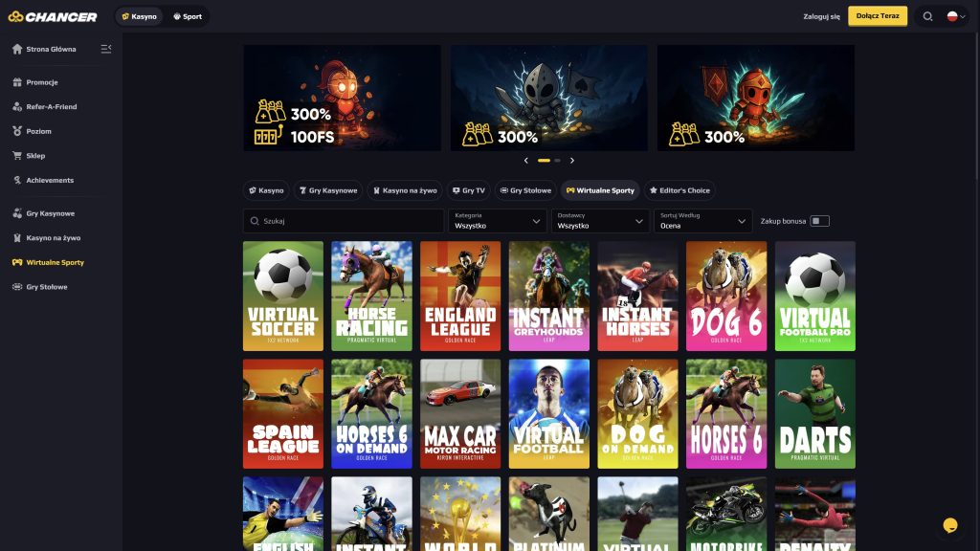
Task: Open Poziom in the sidebar
Action: click(x=38, y=131)
